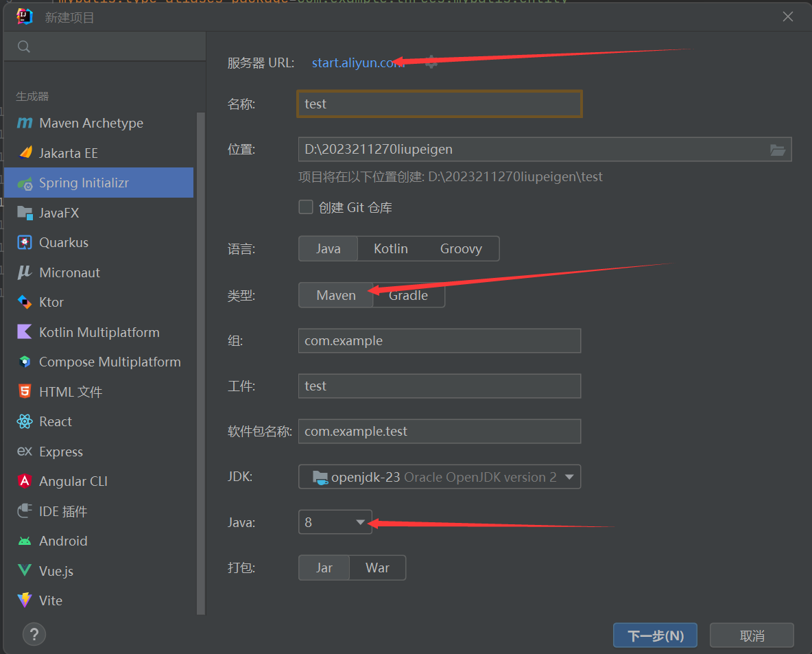This screenshot has width=812, height=654.
Task: Select Maven Archetype generator
Action: click(99, 123)
